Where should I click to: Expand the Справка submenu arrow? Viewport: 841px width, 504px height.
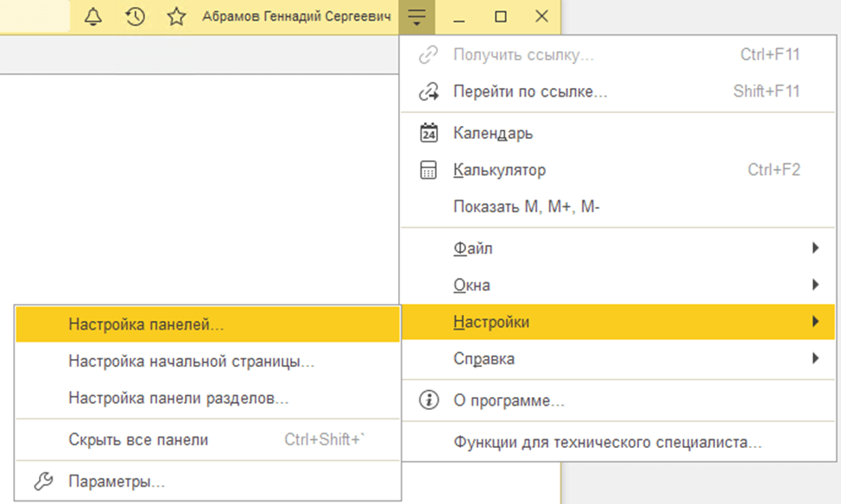[x=815, y=357]
